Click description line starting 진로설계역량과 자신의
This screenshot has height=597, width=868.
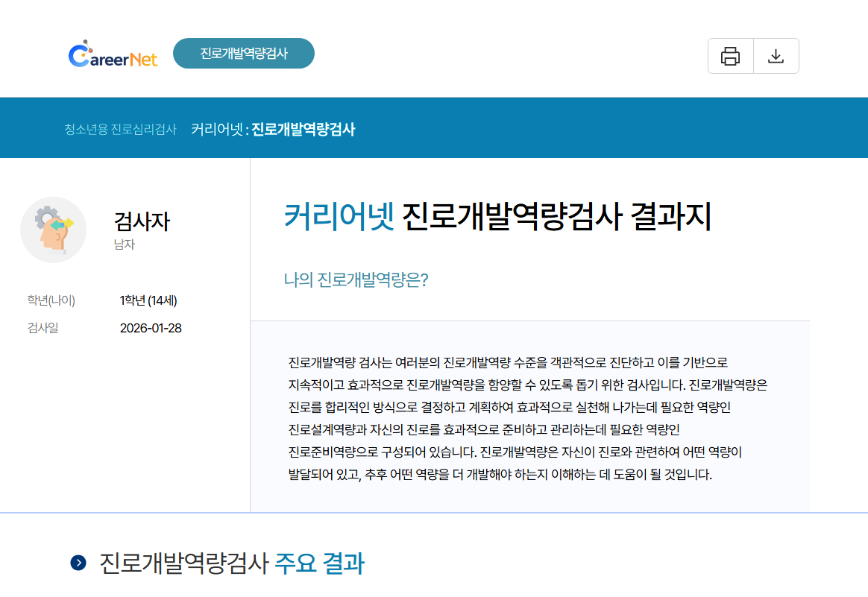[484, 430]
